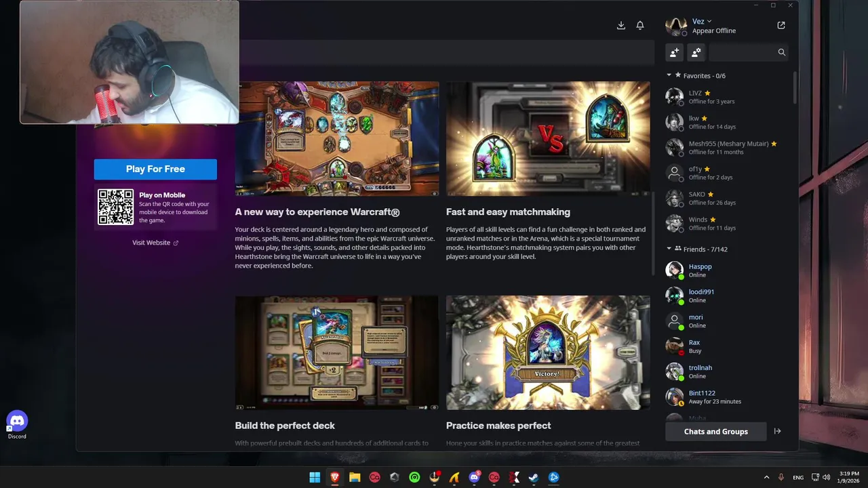Screen dimensions: 868x488
Task: Show hidden system tray icons
Action: 766,477
